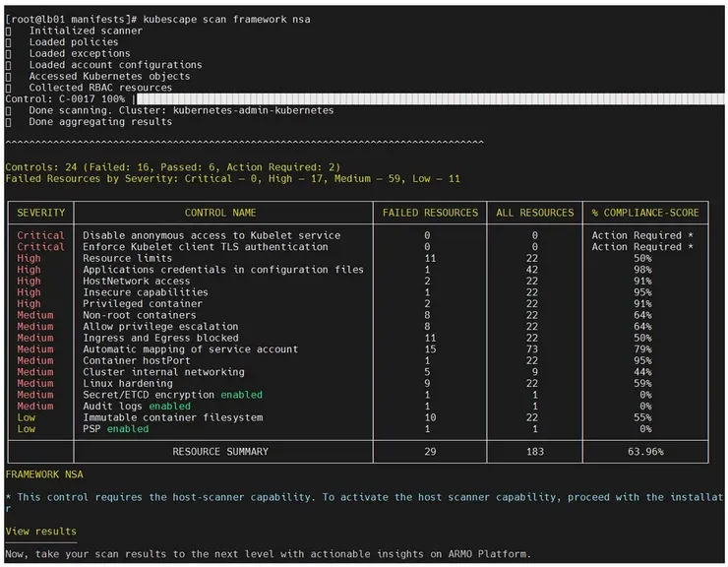Screen dimensions: 728x567
Task: Select 'Automatic mapping of service account' control
Action: click(x=190, y=349)
